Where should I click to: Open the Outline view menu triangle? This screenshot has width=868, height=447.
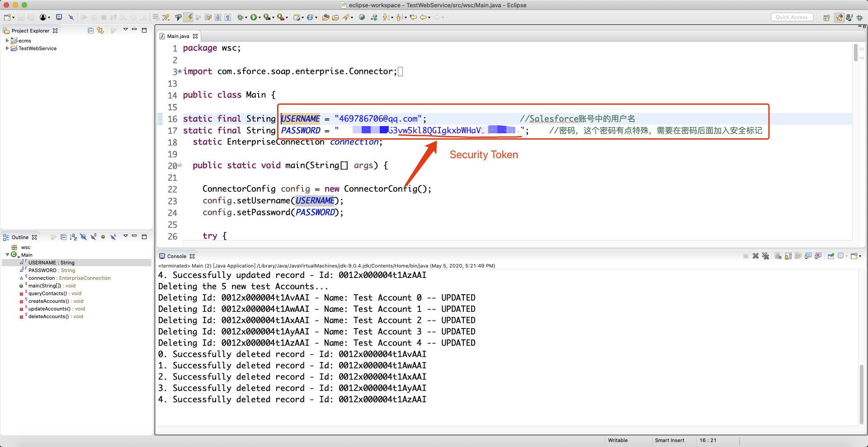click(126, 236)
